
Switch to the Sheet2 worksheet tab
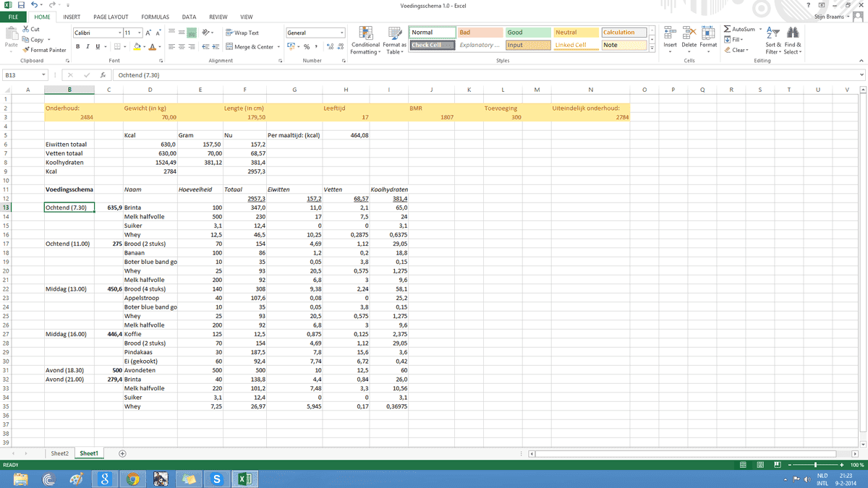click(x=59, y=453)
